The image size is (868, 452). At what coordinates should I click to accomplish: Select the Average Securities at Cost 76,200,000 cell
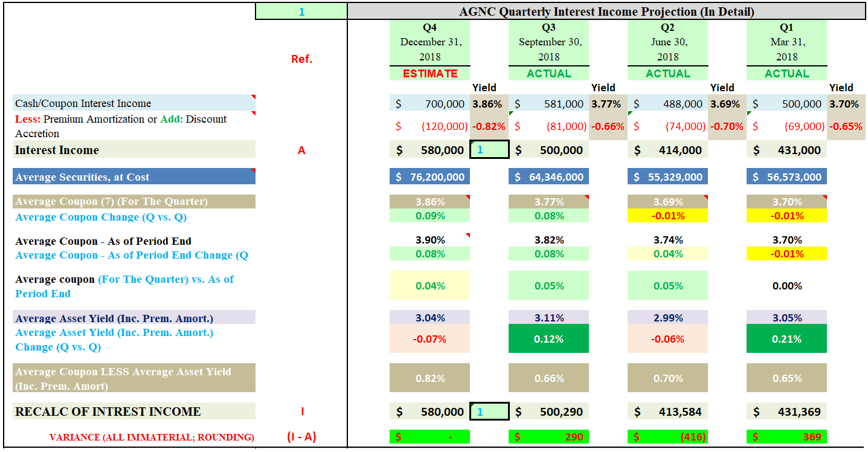(x=429, y=176)
